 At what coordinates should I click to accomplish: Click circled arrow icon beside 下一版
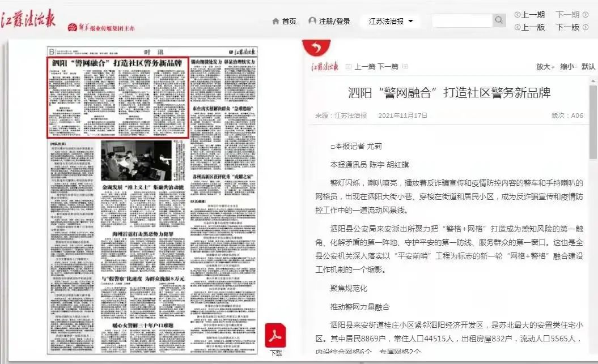tap(585, 27)
